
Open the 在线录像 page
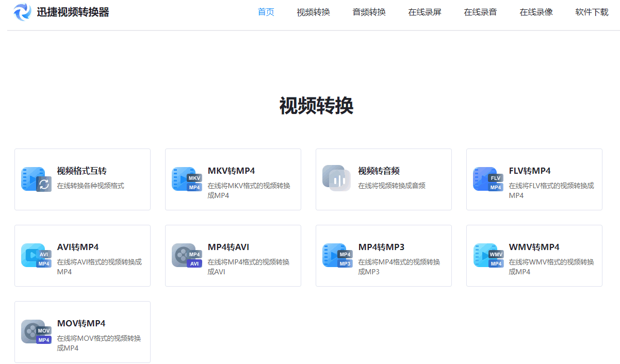[536, 11]
